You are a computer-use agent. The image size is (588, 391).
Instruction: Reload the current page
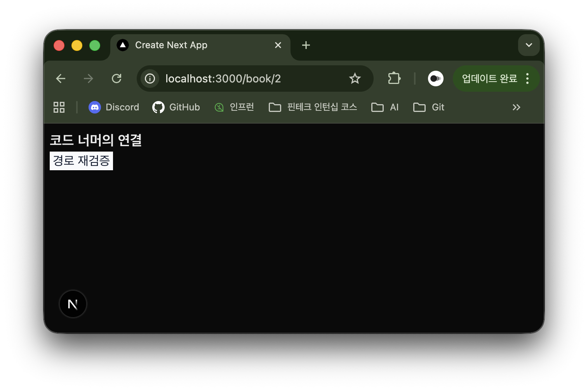[117, 79]
